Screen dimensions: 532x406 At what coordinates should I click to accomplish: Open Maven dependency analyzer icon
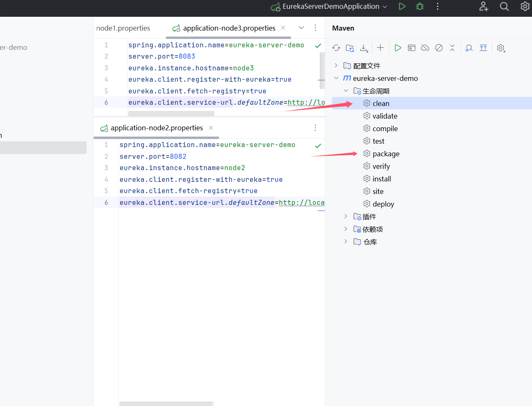pyautogui.click(x=469, y=48)
